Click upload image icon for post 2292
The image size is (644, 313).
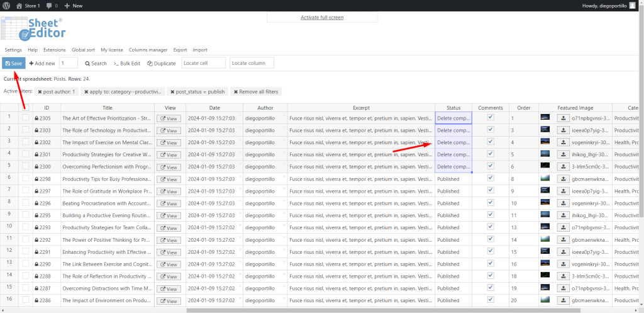pyautogui.click(x=563, y=240)
